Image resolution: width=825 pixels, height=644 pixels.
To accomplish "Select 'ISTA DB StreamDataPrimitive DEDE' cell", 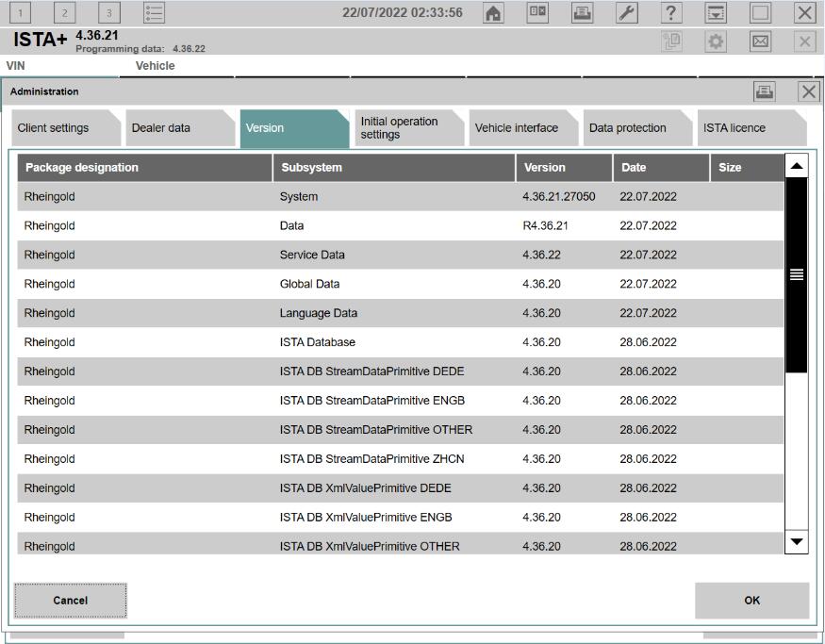I will coord(372,372).
